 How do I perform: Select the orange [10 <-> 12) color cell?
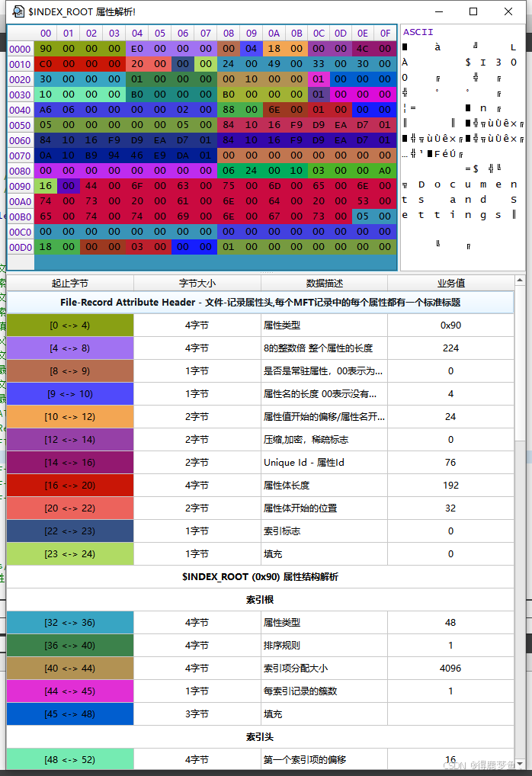70,417
